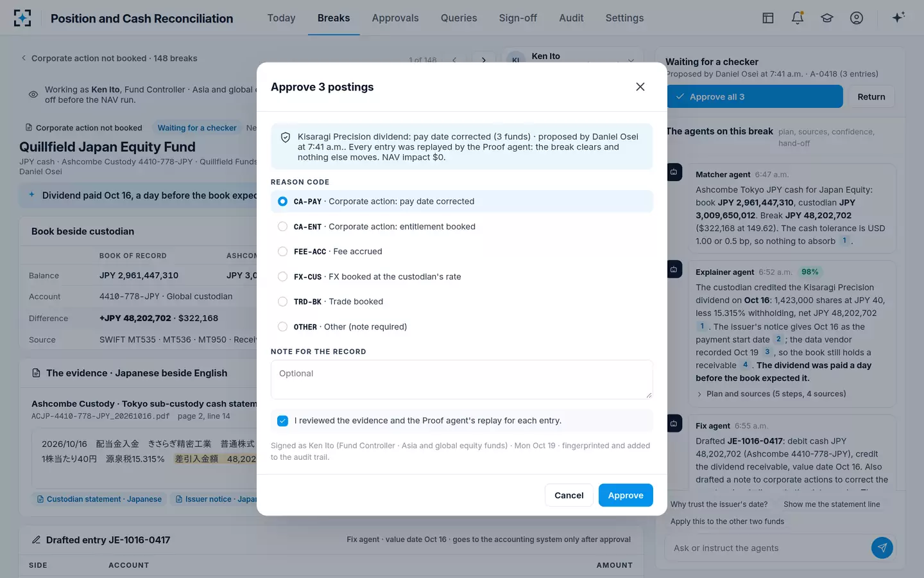
Task: Open the AI sparkle assistant
Action: [898, 17]
